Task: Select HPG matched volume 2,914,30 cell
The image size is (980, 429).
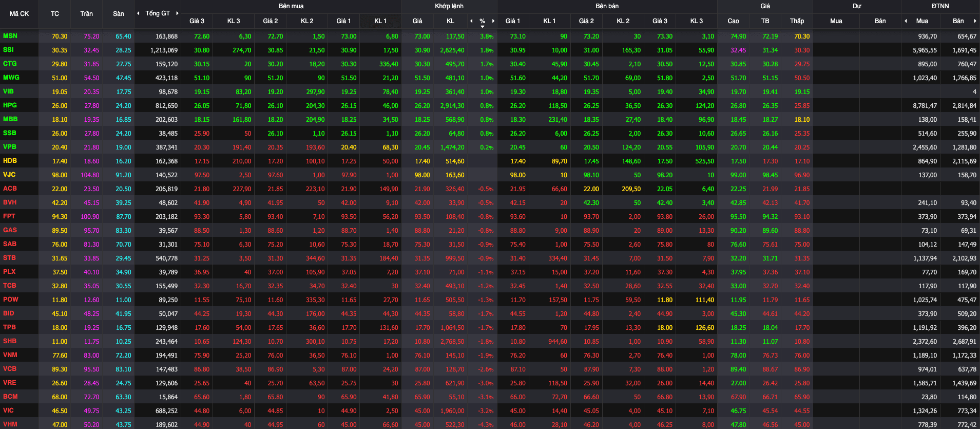Action: tap(452, 106)
